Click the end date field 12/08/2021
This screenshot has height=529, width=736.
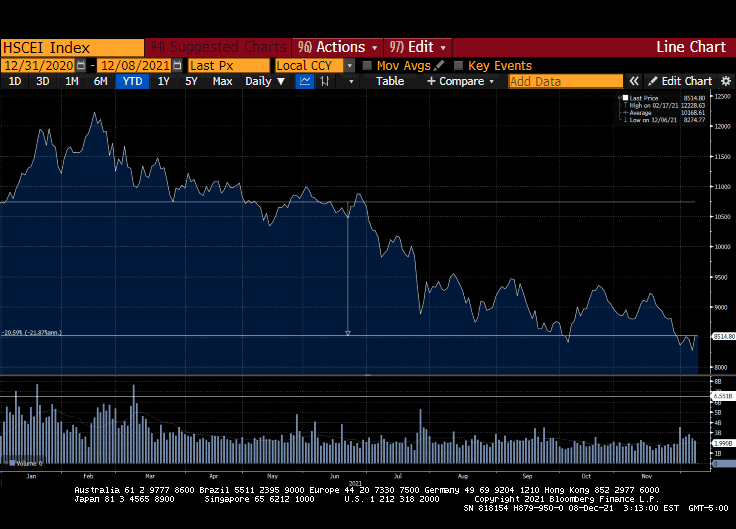135,65
